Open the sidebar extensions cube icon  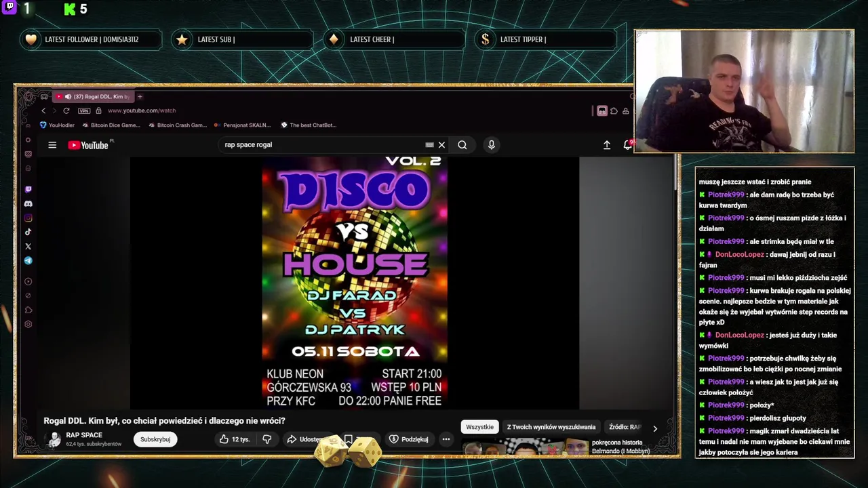click(28, 310)
